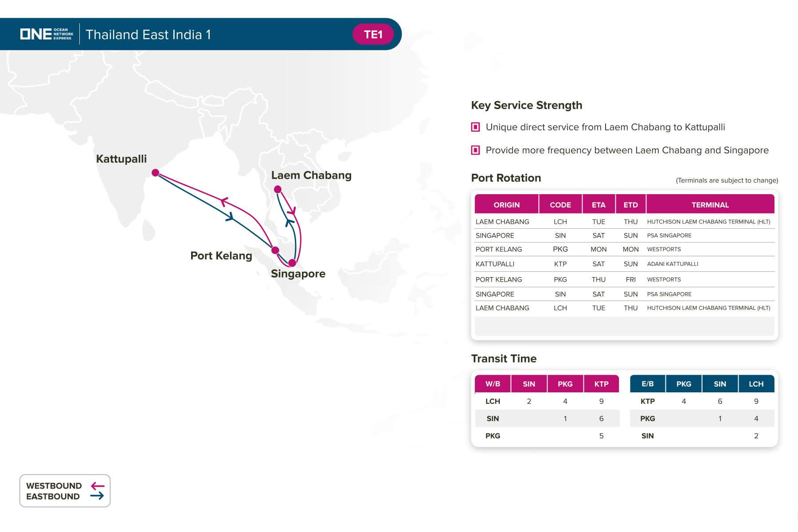Select the Kattupalli port dot on map
798x532 pixels.
155,172
